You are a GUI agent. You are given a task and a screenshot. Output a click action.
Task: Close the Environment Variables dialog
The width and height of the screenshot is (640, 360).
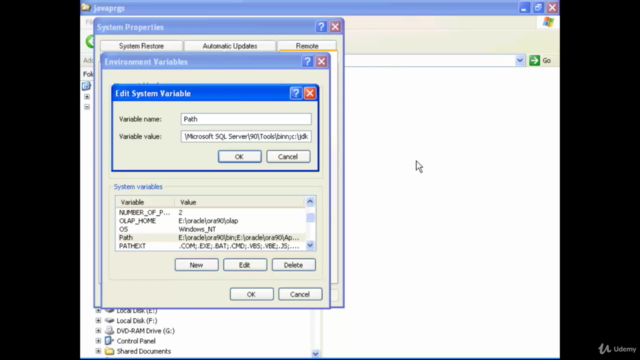tap(321, 62)
